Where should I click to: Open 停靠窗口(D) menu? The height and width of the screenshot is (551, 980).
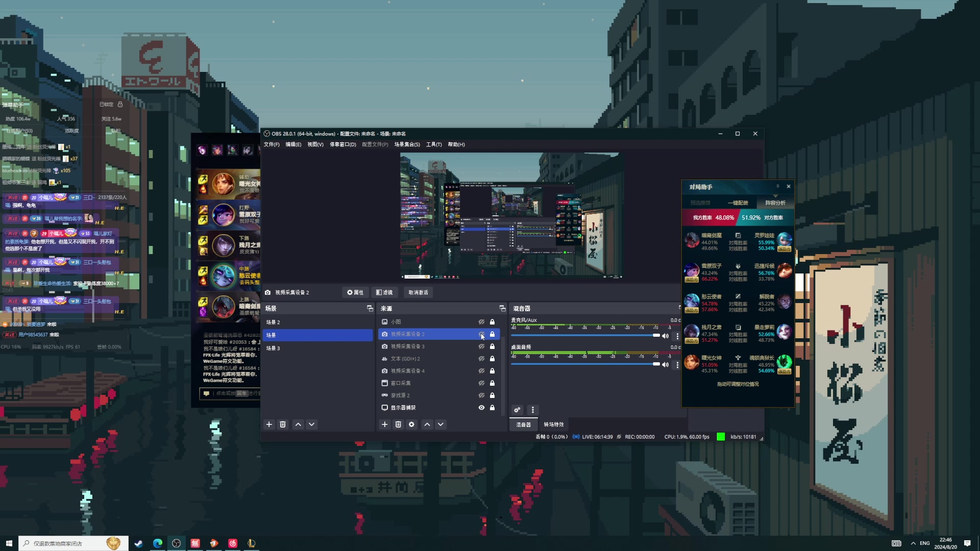(x=343, y=144)
